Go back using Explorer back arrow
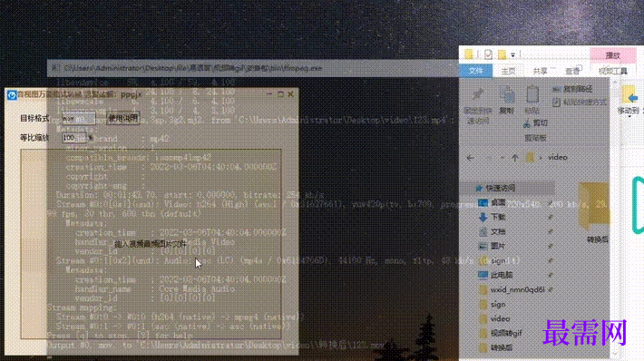The height and width of the screenshot is (361, 644). (470, 158)
